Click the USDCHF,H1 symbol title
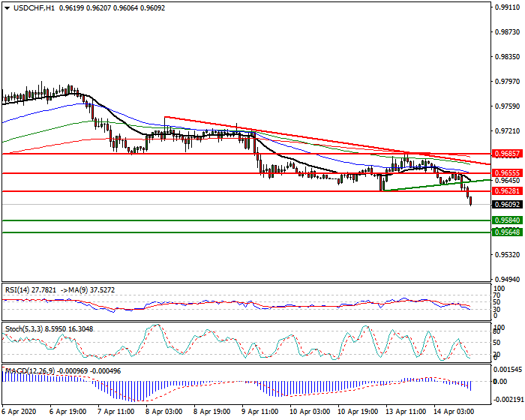Screen dimensions: 525x420 (34, 8)
